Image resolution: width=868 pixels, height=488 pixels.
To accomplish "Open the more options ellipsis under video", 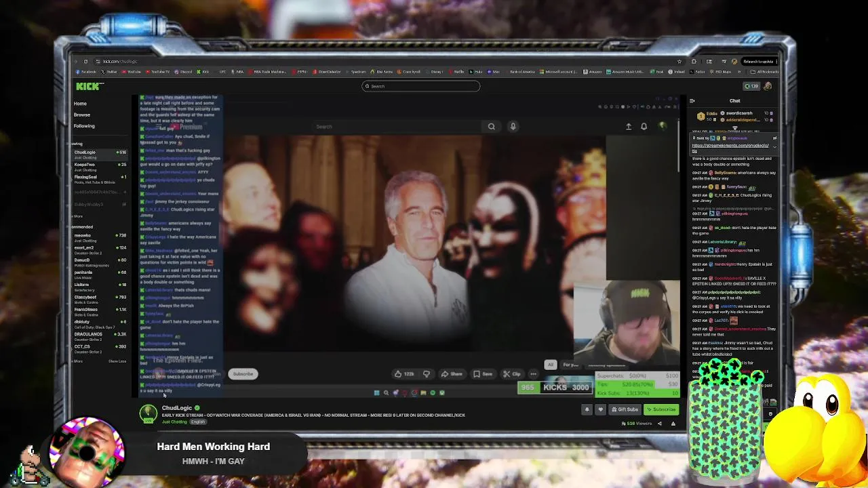I will coord(534,374).
